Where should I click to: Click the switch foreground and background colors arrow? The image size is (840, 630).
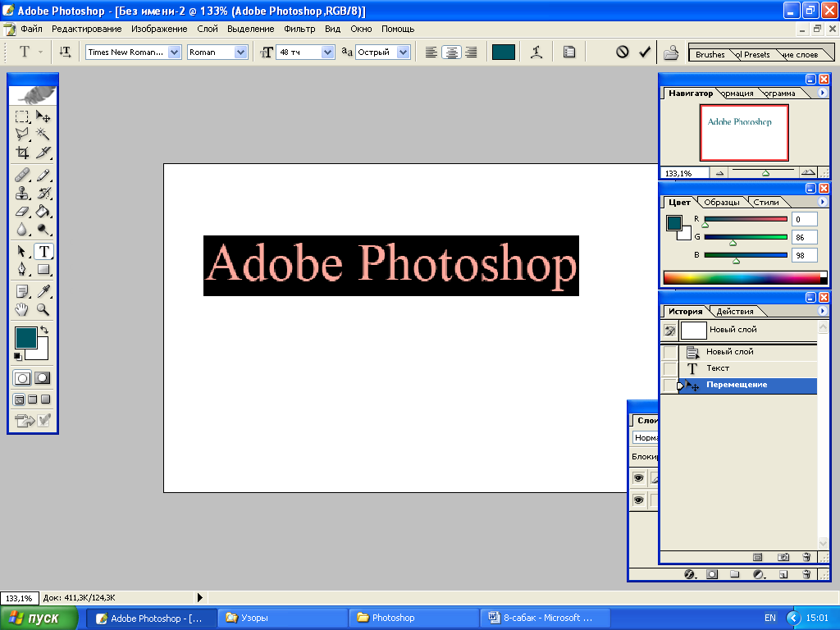44,330
